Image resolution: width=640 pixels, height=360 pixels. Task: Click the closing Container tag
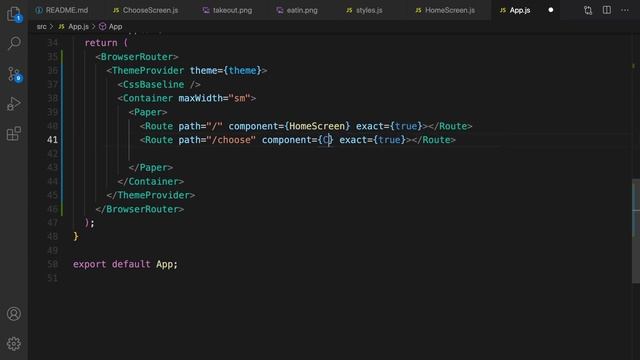click(x=151, y=182)
